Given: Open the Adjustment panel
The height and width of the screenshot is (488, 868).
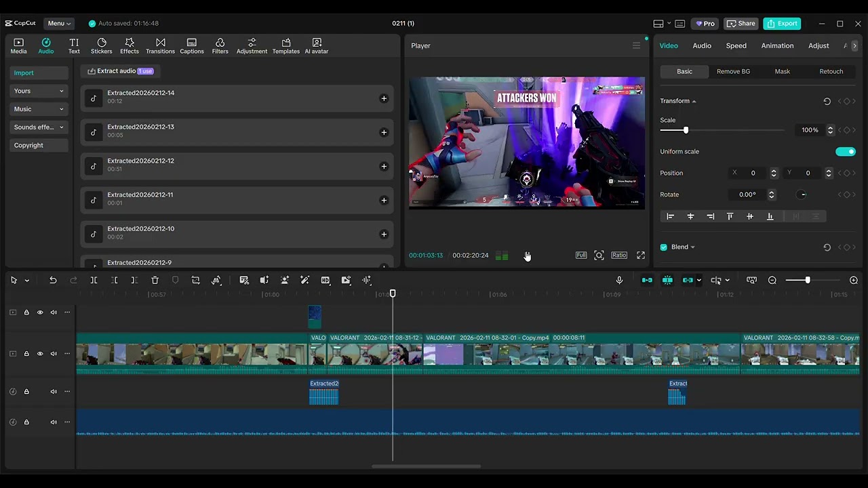Looking at the screenshot, I should [252, 45].
